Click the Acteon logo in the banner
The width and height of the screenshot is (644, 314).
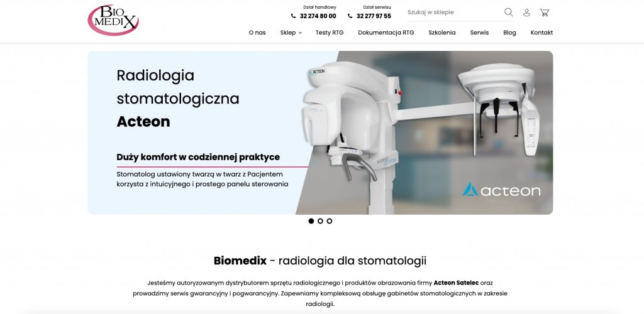point(501,190)
